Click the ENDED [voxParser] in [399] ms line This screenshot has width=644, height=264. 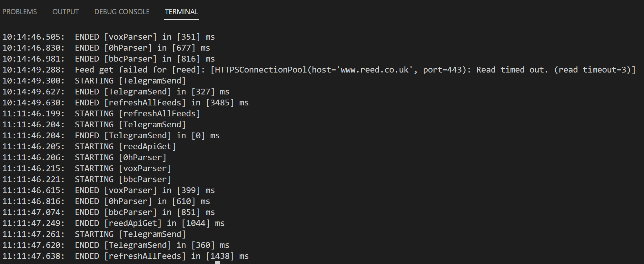click(x=109, y=190)
